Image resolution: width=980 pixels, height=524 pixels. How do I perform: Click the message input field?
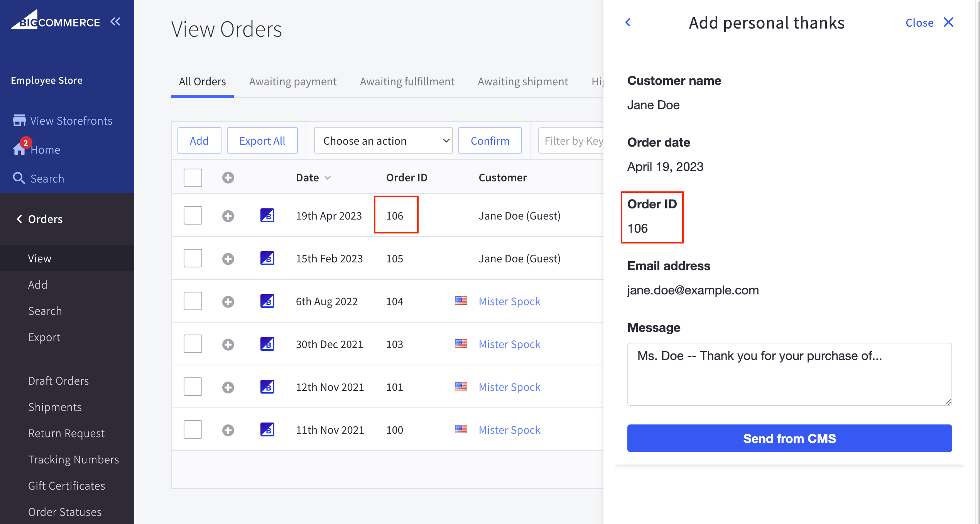[789, 374]
